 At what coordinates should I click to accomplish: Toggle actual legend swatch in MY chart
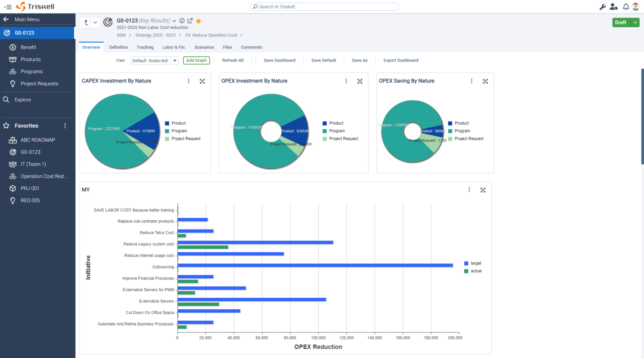click(x=466, y=271)
